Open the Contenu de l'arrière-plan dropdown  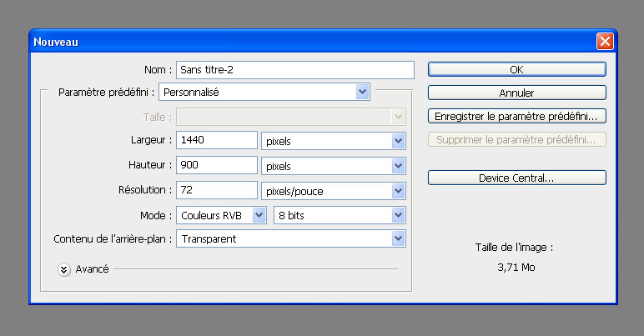coord(291,238)
